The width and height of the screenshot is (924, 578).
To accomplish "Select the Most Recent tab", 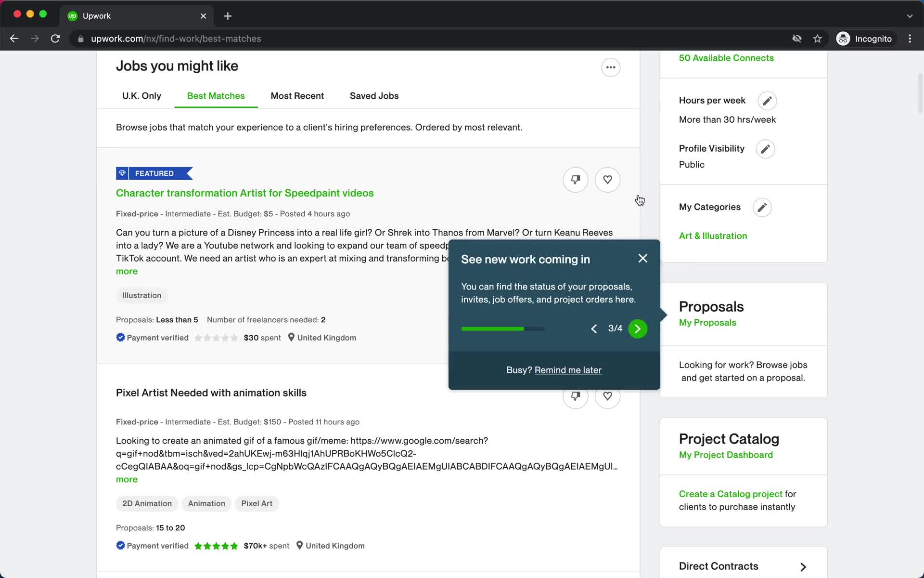I will (297, 96).
